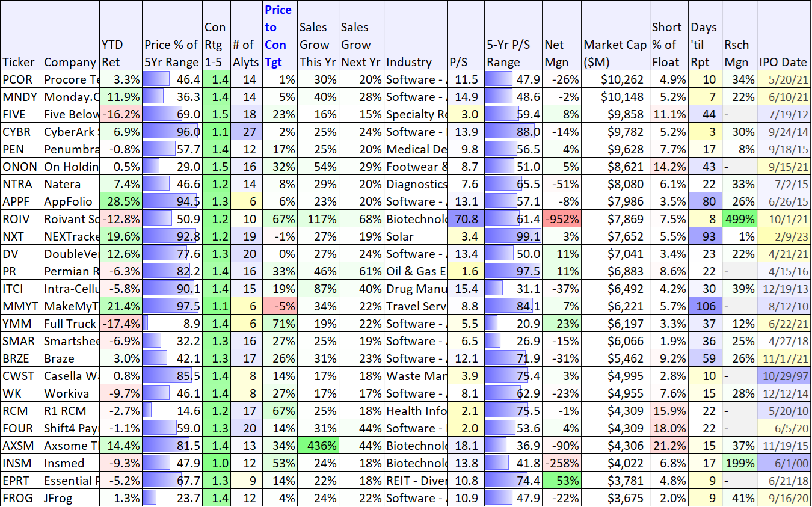Viewport: 812px width, 507px height.
Task: Click the YTD Ret column header
Action: 121,35
